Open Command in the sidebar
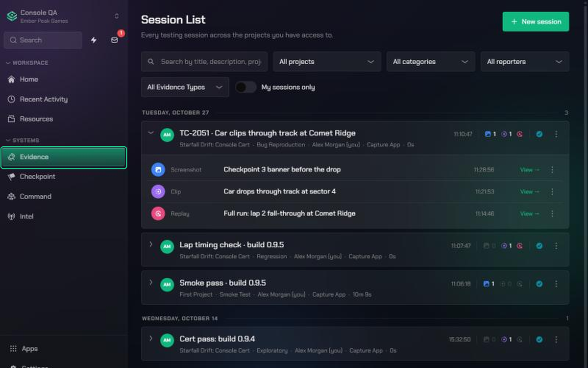The image size is (588, 368). point(64,196)
